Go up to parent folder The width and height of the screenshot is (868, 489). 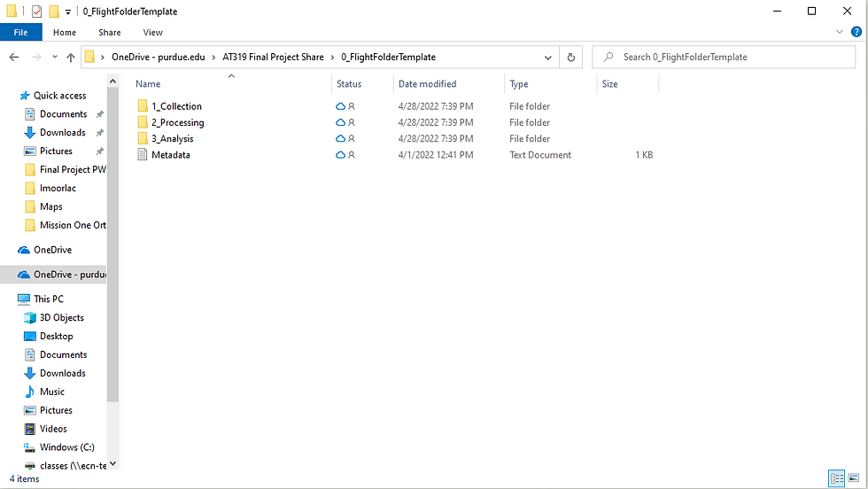tap(71, 57)
